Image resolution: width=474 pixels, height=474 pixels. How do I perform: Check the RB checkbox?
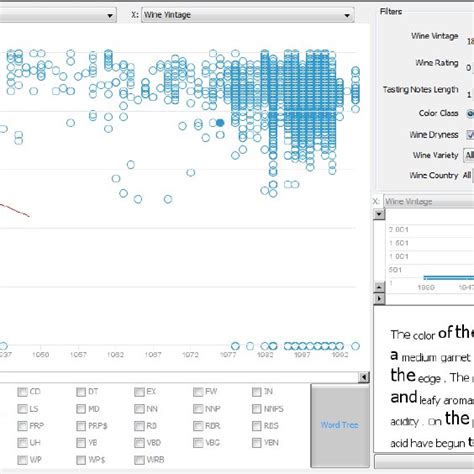[139, 426]
